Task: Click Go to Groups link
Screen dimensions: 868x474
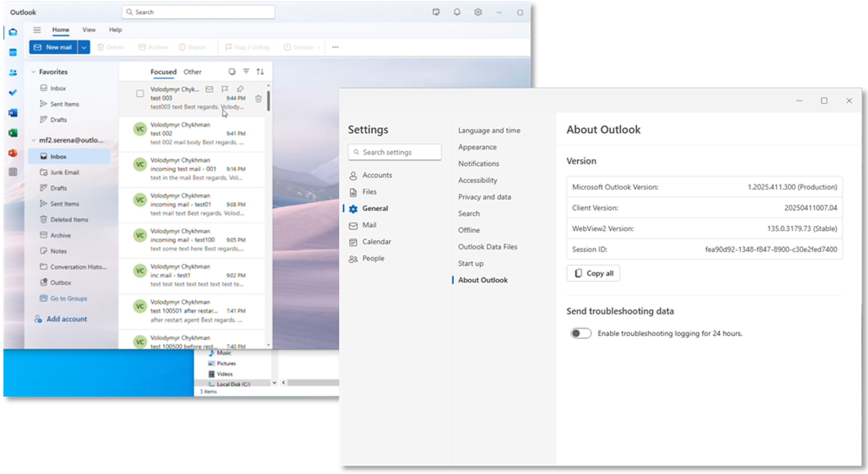Action: [64, 298]
